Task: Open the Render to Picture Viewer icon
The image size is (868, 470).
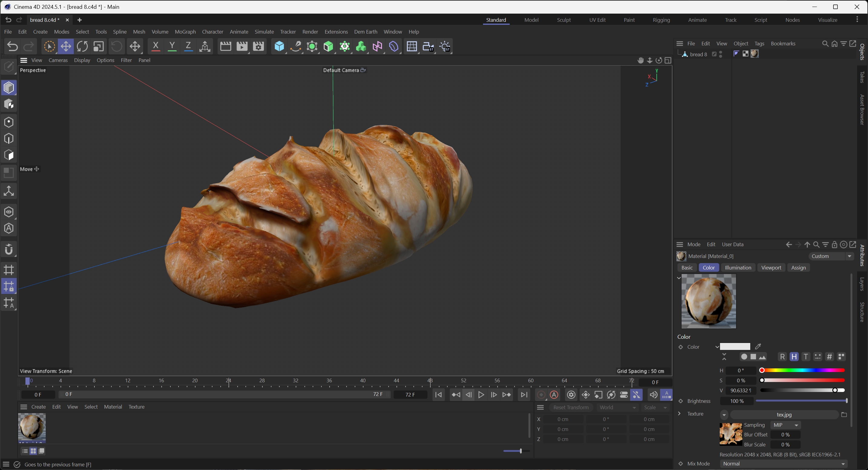Action: (242, 47)
